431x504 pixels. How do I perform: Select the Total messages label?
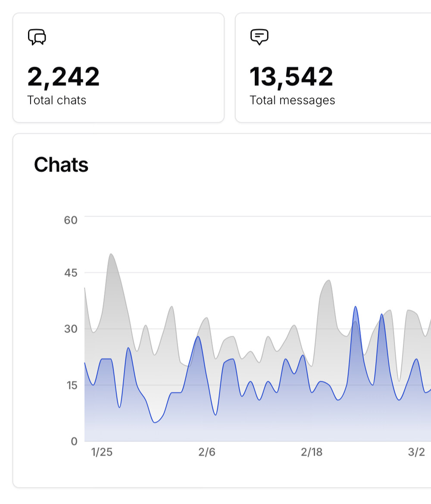[292, 100]
